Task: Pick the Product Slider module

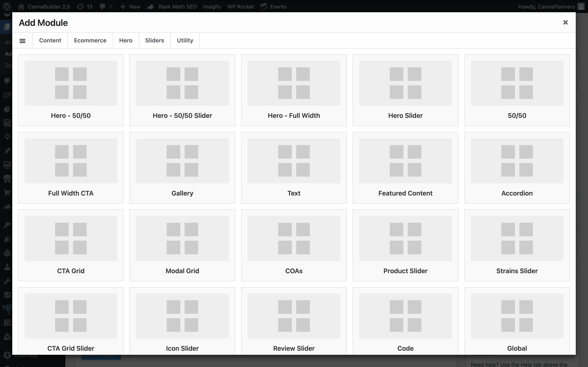Action: (405, 245)
